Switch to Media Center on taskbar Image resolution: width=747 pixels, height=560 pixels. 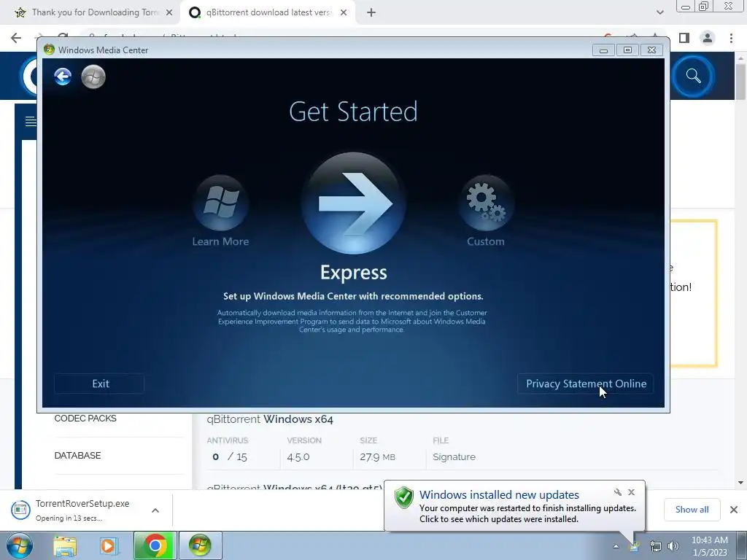200,545
